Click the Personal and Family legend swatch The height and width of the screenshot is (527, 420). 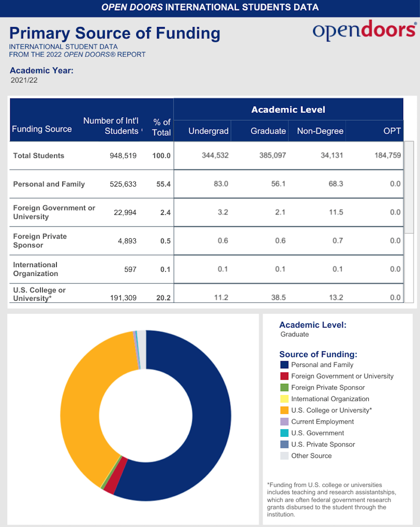click(284, 365)
